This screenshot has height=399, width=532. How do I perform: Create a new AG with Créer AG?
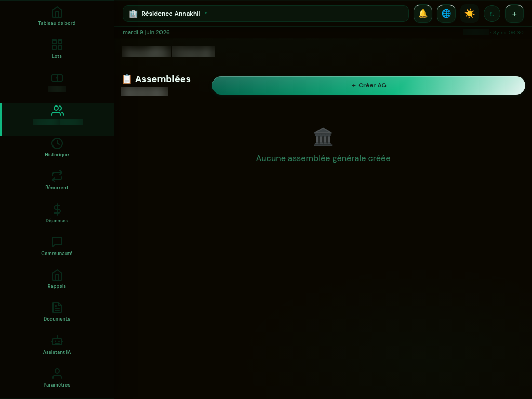click(368, 86)
